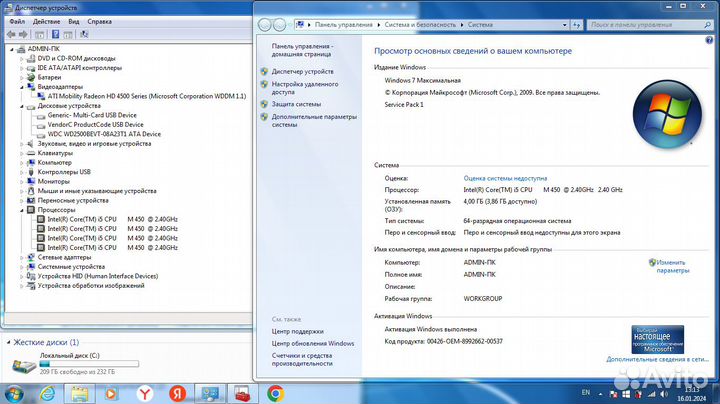Click the EN language indicator
720x404 pixels.
coord(585,393)
